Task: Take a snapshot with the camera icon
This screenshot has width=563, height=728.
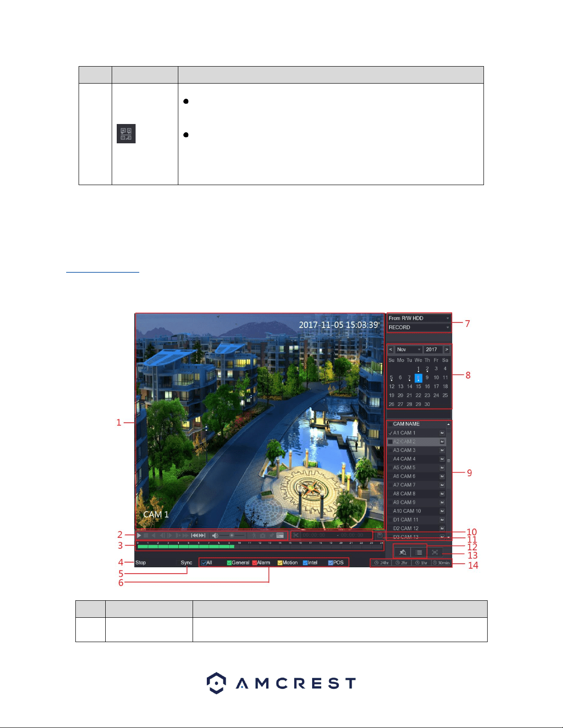Action: click(262, 536)
